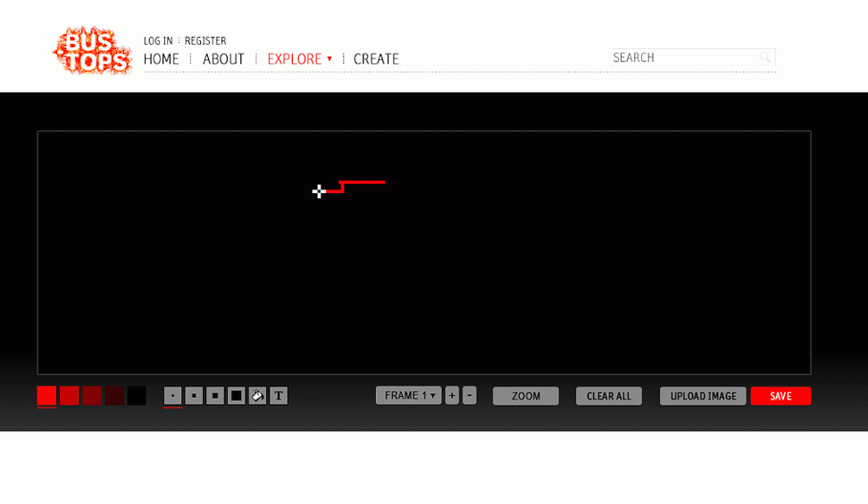Pick the very dark maroon swatch
Viewport: 868px width, 504px height.
click(114, 396)
